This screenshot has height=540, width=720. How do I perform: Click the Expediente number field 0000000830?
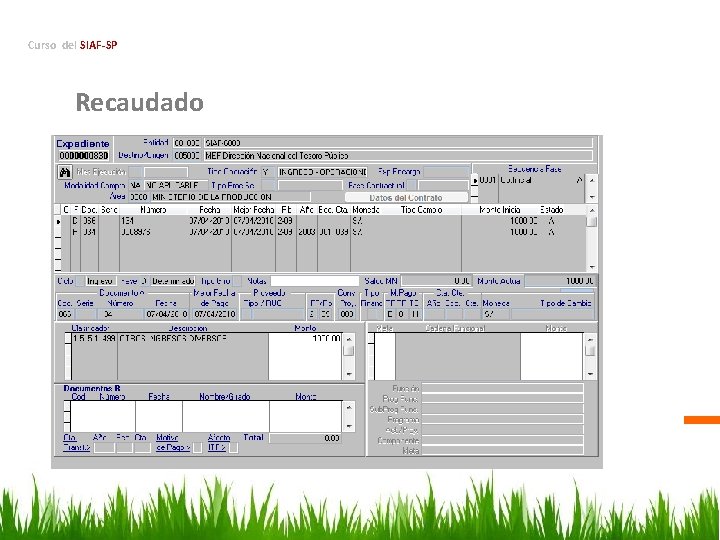84,156
